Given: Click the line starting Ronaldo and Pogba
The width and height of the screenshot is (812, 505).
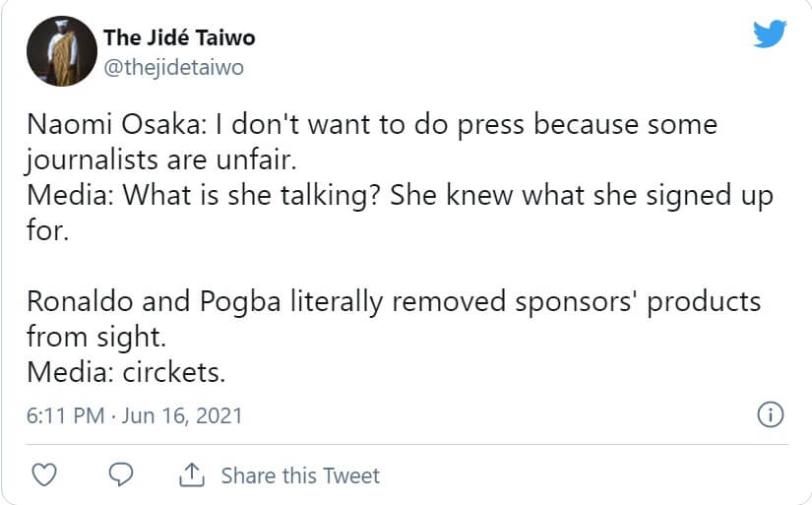Looking at the screenshot, I should [394, 300].
